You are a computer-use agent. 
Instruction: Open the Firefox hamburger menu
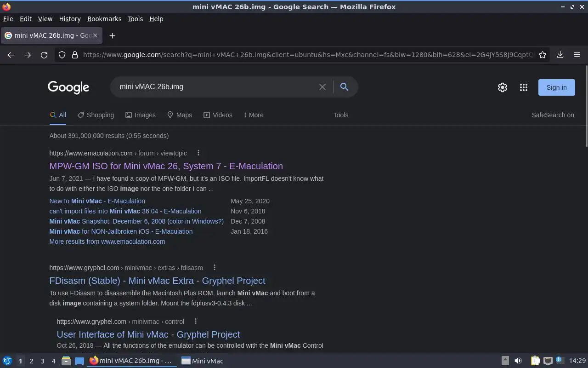(x=577, y=55)
